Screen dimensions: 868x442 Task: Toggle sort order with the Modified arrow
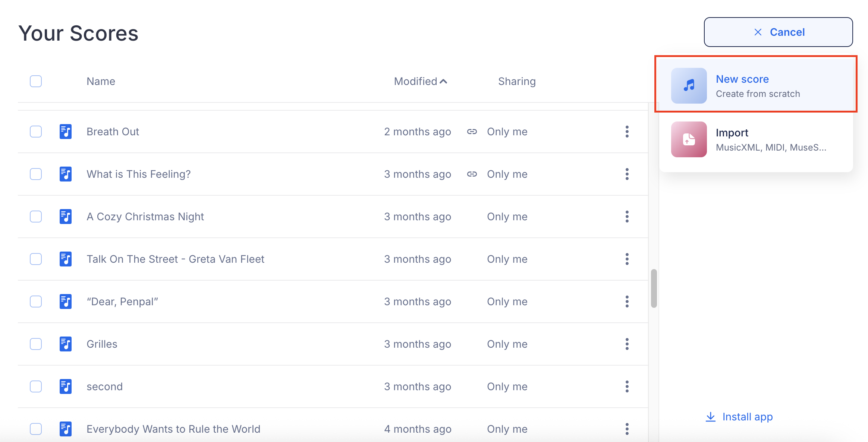point(443,81)
